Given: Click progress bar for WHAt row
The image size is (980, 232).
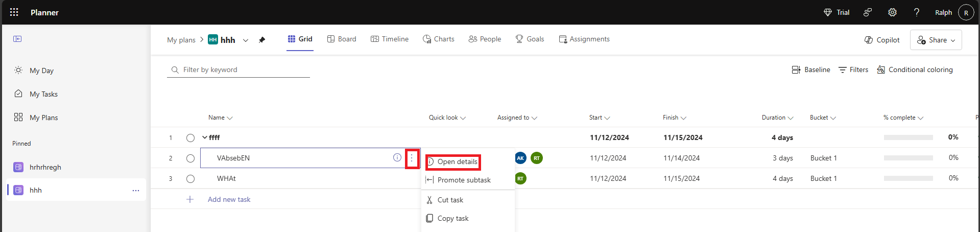Looking at the screenshot, I should click(x=908, y=178).
